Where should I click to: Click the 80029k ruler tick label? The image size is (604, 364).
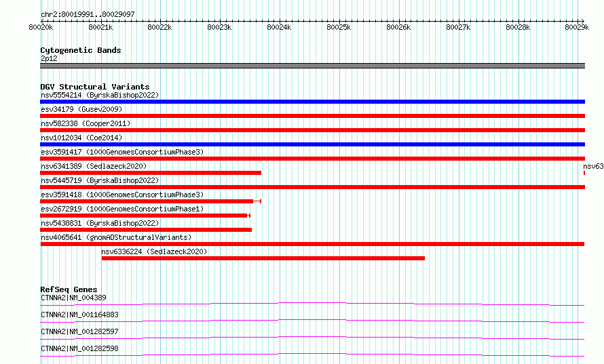coord(577,27)
